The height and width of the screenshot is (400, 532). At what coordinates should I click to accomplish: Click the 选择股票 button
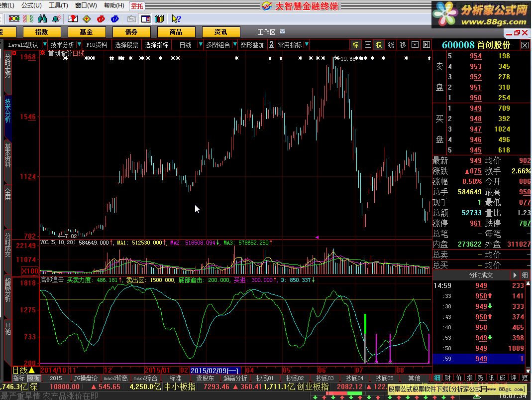126,44
